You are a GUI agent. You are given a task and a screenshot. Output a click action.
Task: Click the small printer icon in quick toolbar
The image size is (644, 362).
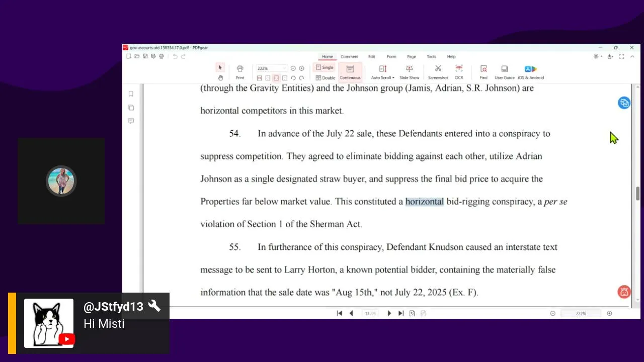coord(161,56)
